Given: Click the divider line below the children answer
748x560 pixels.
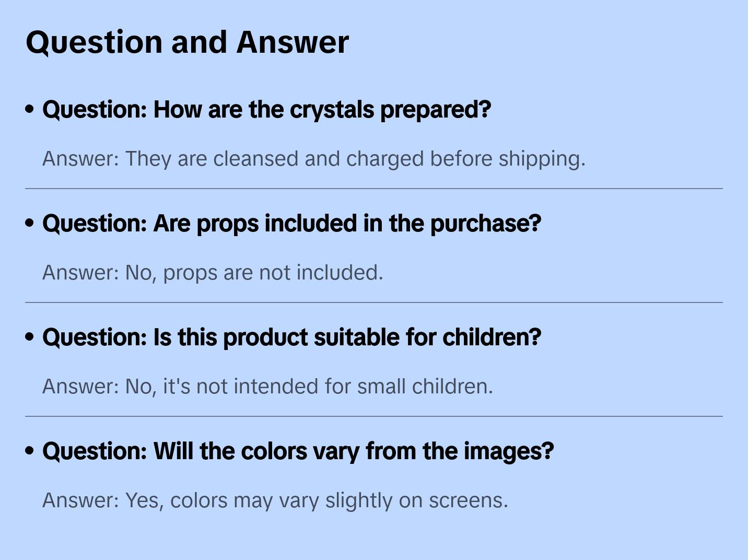Looking at the screenshot, I should click(374, 416).
